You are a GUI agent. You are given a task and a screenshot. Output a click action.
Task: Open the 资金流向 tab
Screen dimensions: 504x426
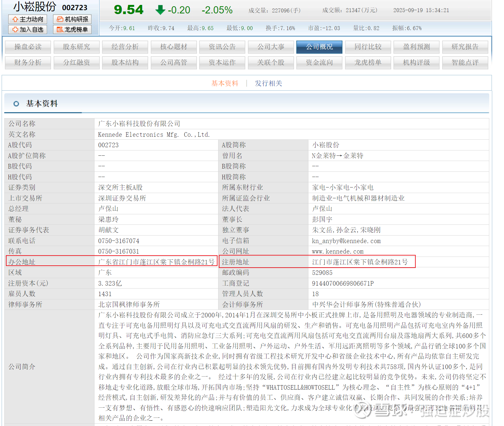(x=319, y=62)
